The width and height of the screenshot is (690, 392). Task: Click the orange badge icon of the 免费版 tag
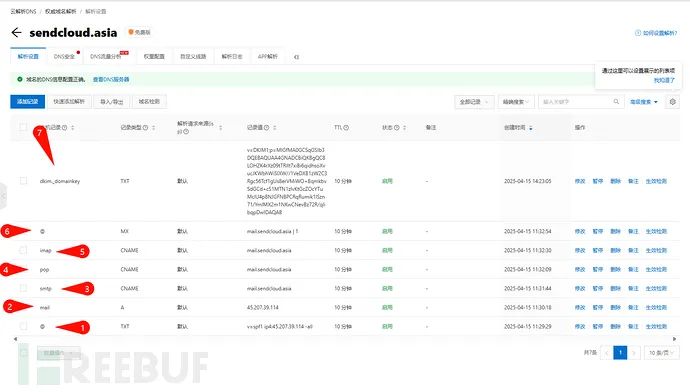[131, 32]
